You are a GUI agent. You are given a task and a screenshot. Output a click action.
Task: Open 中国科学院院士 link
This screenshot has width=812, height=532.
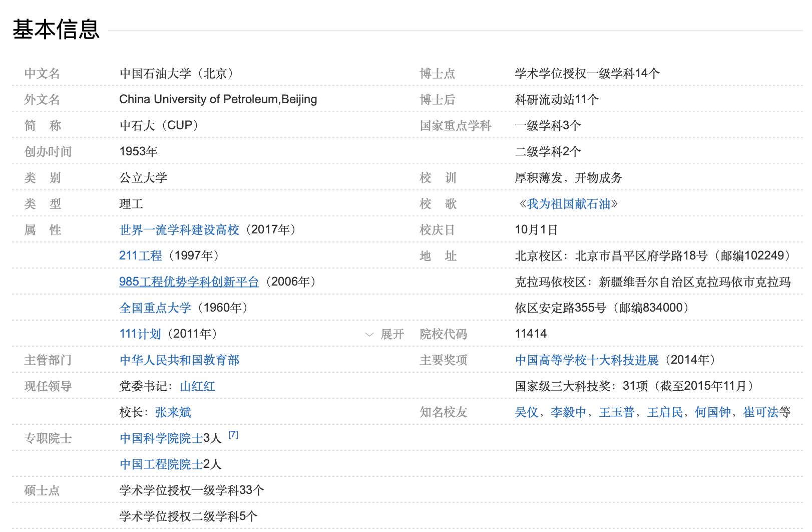(x=161, y=438)
